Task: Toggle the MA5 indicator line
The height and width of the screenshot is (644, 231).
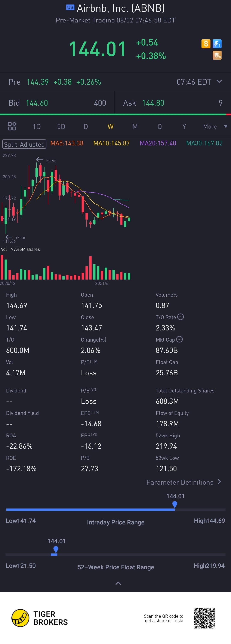Action: (67, 143)
